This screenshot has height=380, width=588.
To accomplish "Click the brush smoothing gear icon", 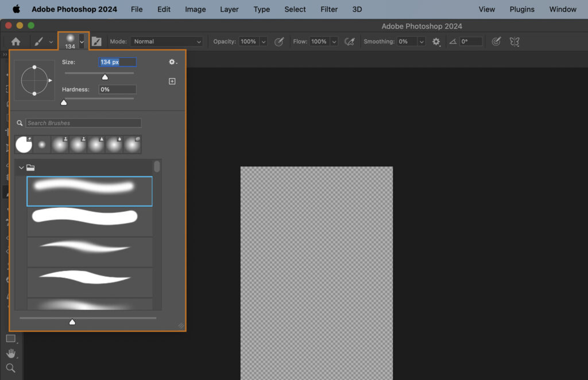I will point(435,41).
